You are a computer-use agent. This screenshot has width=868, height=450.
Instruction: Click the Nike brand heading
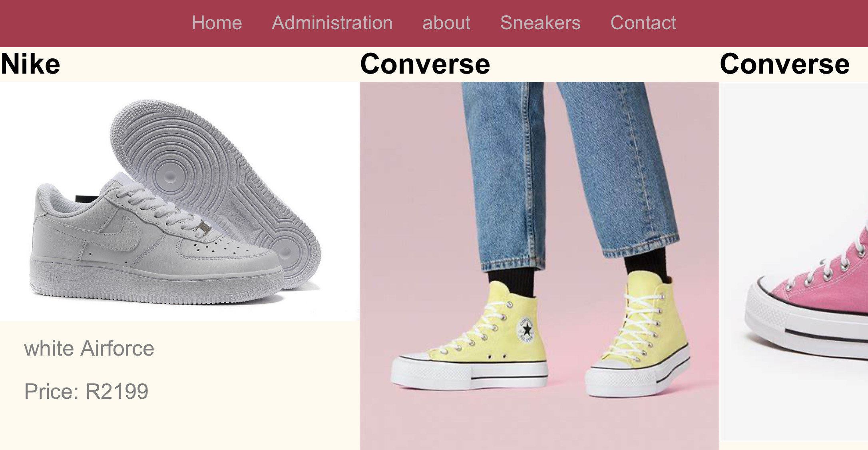(30, 64)
